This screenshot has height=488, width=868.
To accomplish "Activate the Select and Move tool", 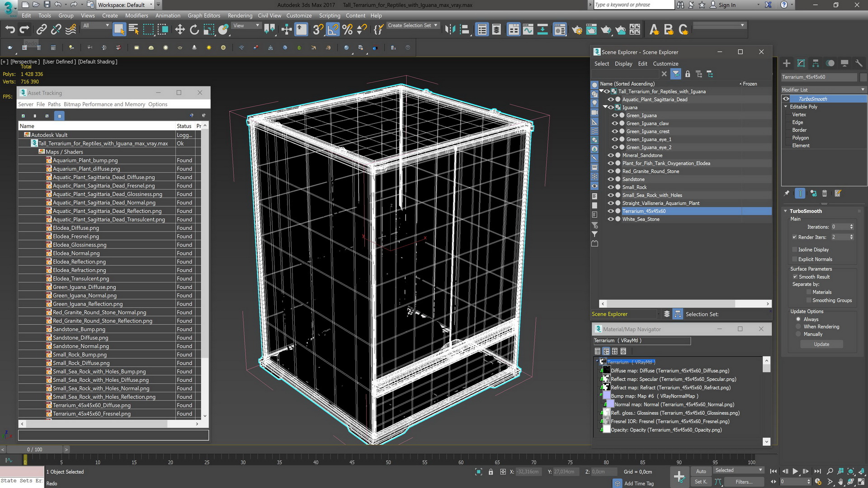I will [180, 30].
